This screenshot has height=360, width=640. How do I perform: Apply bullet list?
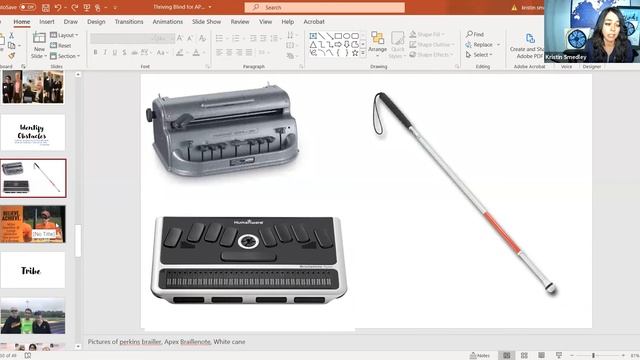tap(220, 38)
